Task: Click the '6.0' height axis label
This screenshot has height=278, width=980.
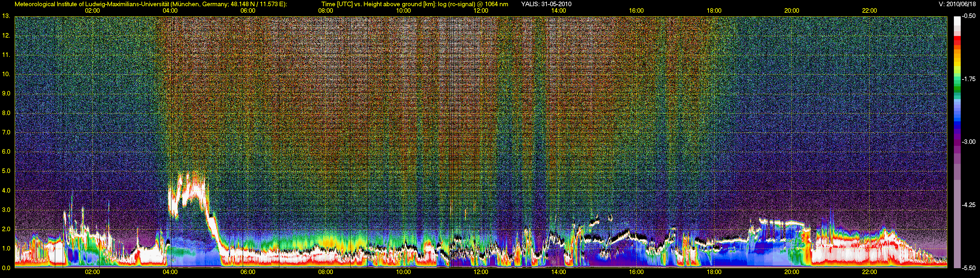Action: (x=6, y=151)
